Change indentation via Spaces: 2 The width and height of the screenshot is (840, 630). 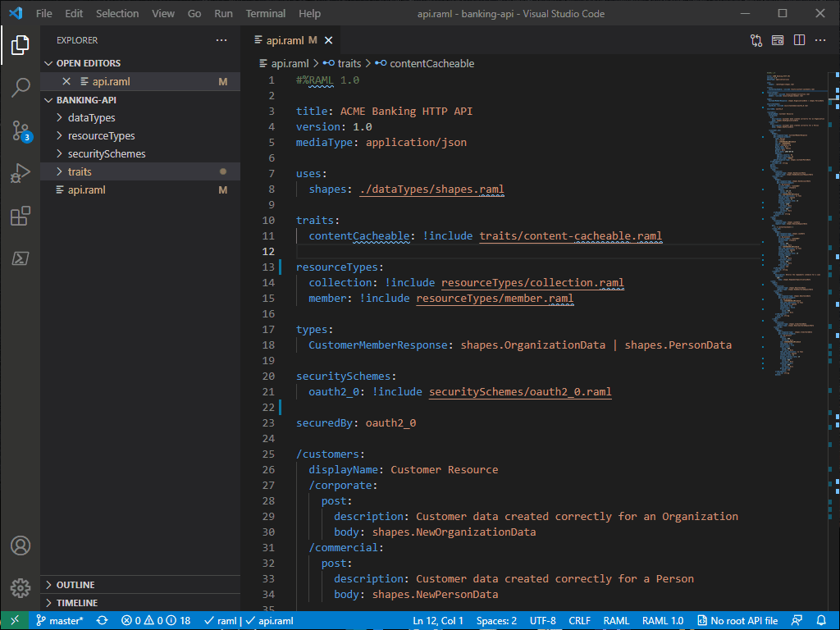pos(496,620)
